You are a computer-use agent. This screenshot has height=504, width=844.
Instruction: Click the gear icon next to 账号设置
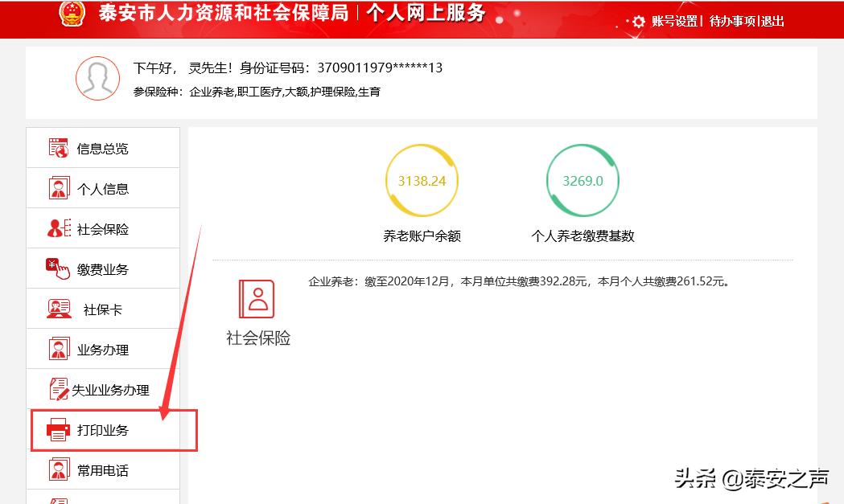click(638, 22)
